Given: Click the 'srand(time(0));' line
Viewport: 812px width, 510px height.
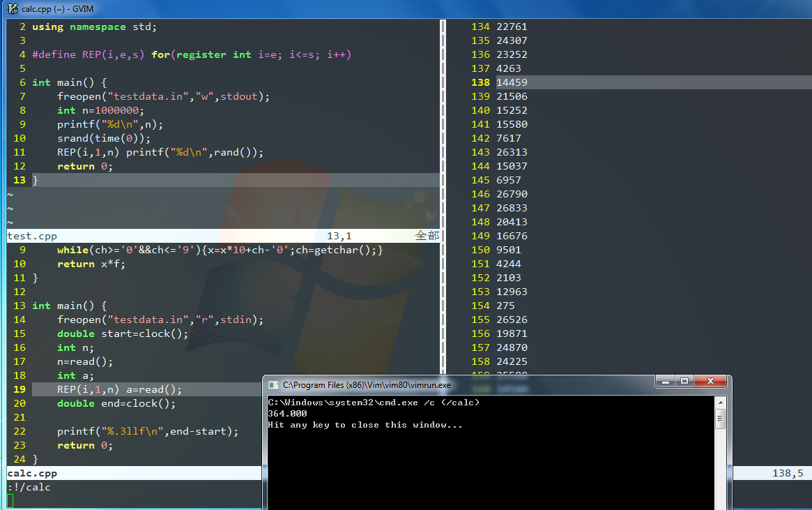Looking at the screenshot, I should (104, 139).
